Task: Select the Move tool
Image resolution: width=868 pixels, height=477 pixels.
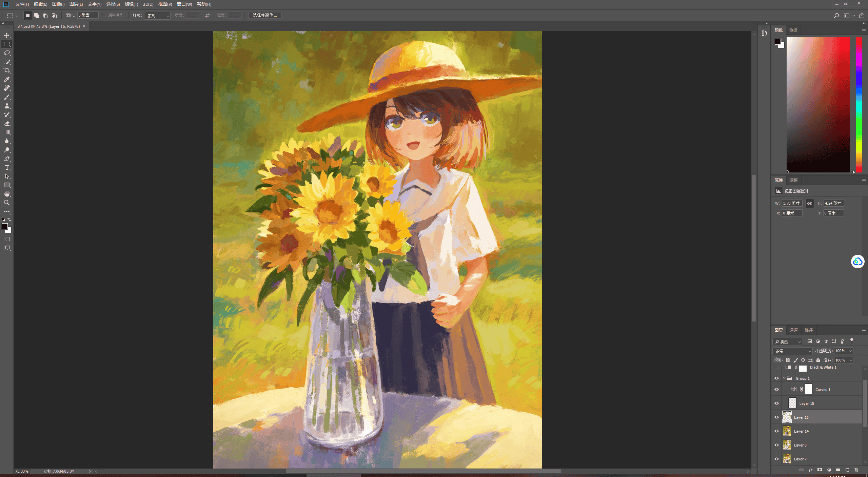Action: 7,35
